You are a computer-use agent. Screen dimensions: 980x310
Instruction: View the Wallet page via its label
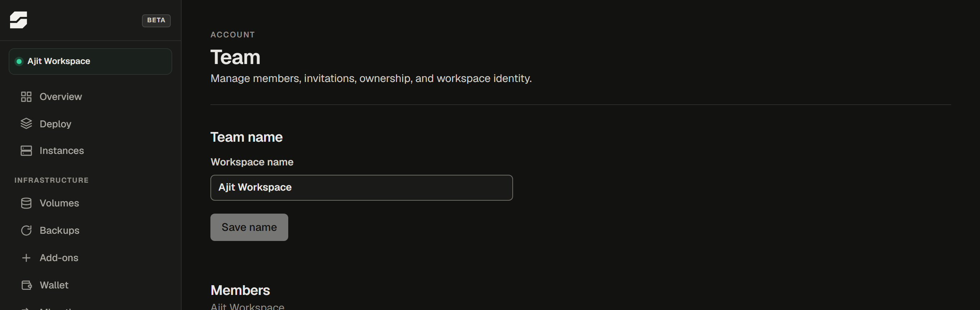(x=54, y=285)
